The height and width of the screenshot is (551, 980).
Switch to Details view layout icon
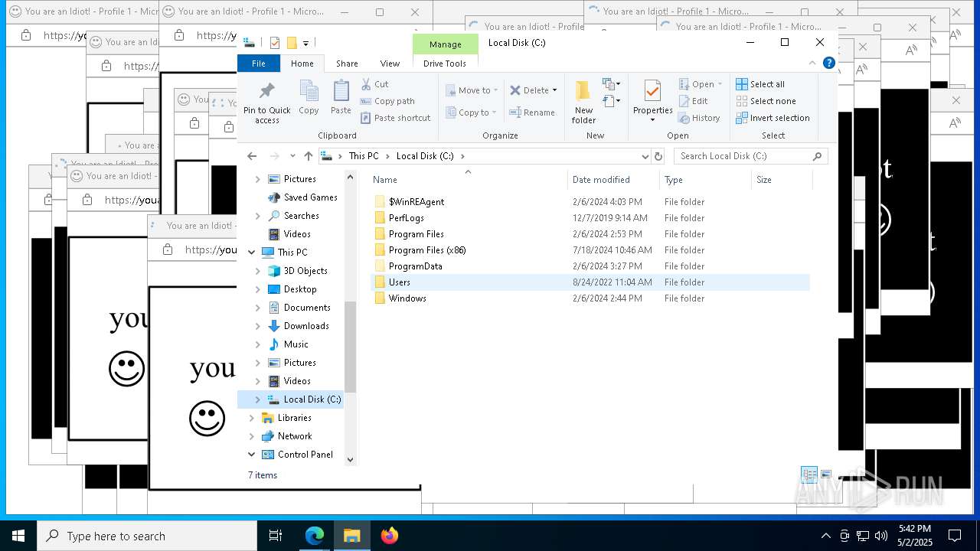tap(809, 474)
